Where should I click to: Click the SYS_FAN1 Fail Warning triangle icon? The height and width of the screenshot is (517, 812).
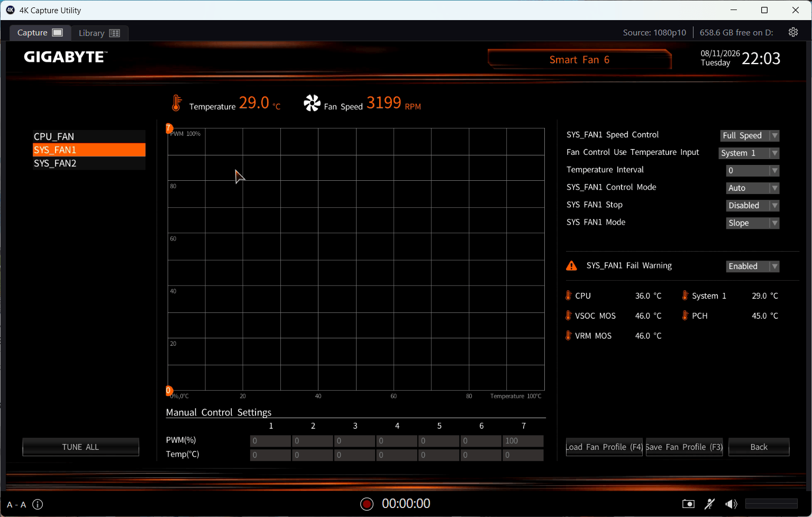(572, 265)
